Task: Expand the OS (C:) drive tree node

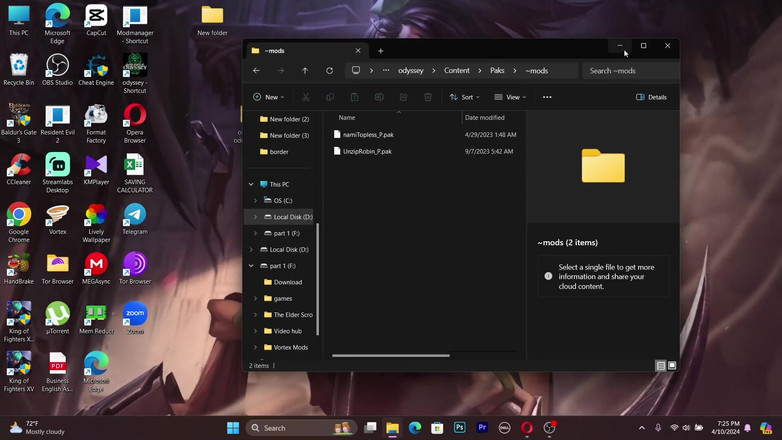Action: coord(255,200)
